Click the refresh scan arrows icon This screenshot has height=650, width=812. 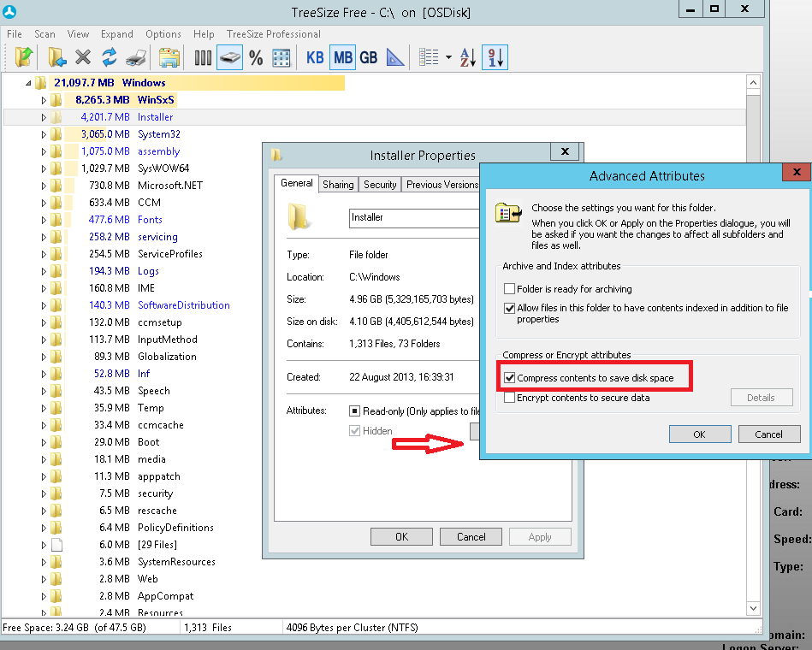(x=110, y=57)
